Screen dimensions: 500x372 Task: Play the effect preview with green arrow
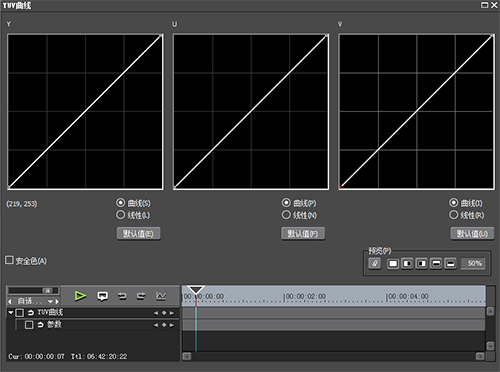pyautogui.click(x=80, y=296)
